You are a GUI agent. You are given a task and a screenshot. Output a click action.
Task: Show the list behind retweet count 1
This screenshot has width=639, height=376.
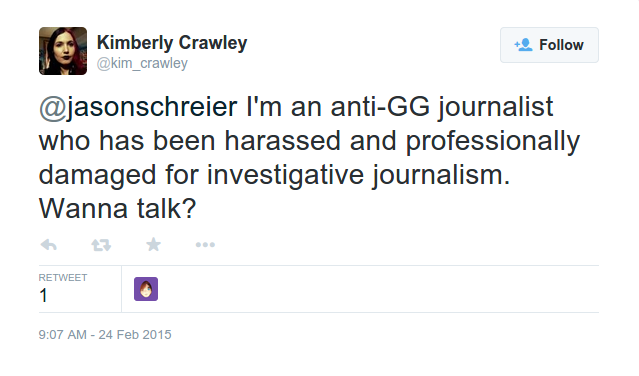[x=43, y=295]
